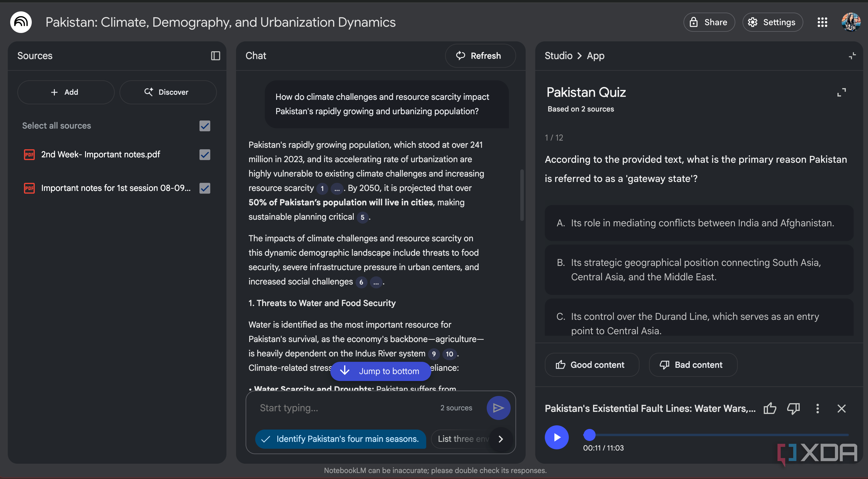The image size is (868, 479).
Task: Rate quiz as Good content
Action: click(x=592, y=365)
